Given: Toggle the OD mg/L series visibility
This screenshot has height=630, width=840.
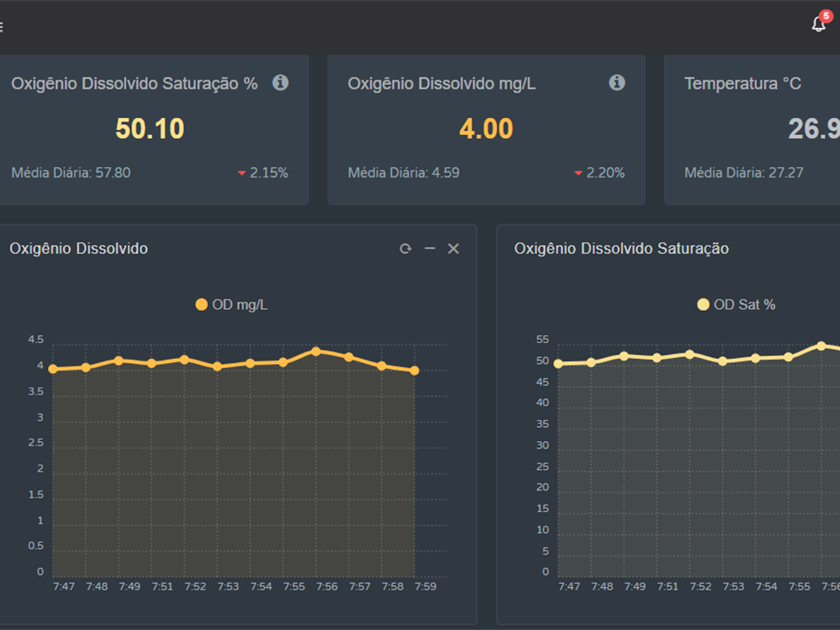Looking at the screenshot, I should coord(230,304).
